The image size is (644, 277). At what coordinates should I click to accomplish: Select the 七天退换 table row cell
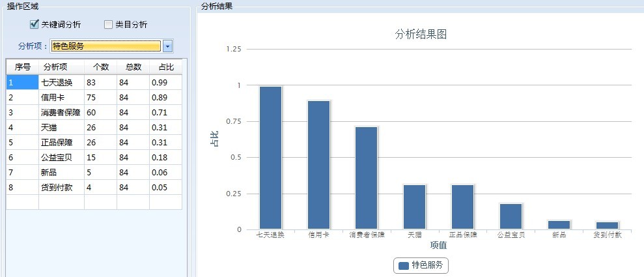coord(62,83)
